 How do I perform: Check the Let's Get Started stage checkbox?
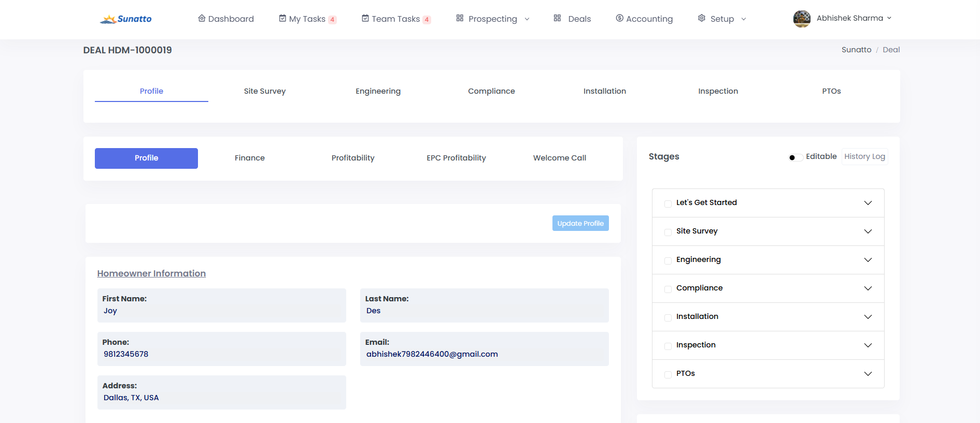pyautogui.click(x=668, y=203)
